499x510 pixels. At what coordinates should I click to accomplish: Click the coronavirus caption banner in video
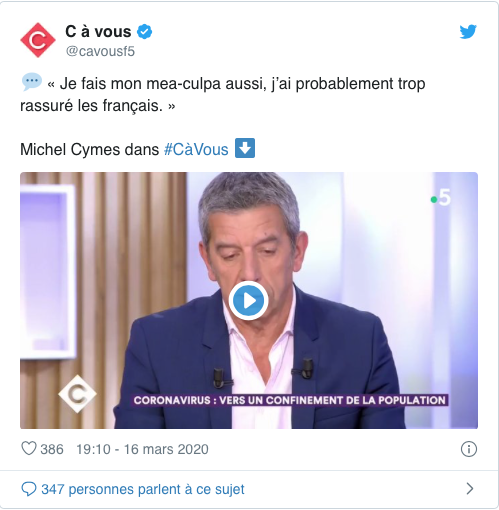289,400
